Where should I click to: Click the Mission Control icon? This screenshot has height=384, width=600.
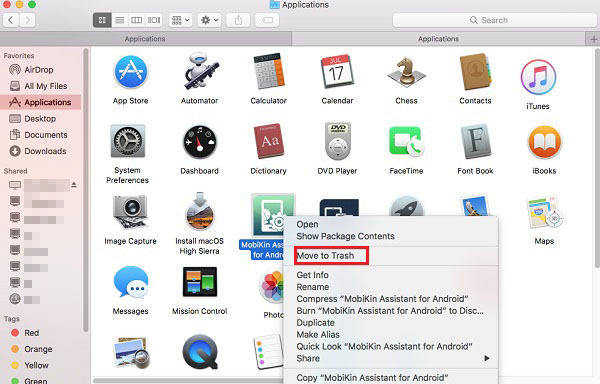pyautogui.click(x=200, y=282)
